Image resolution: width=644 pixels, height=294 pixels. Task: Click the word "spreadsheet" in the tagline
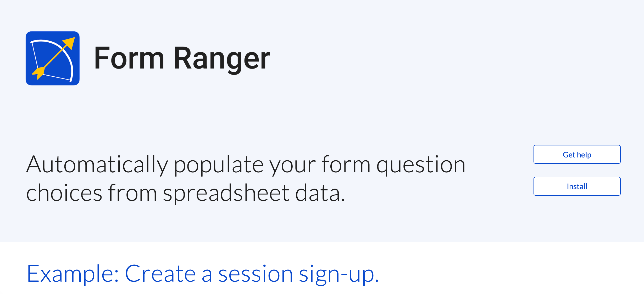click(x=226, y=194)
